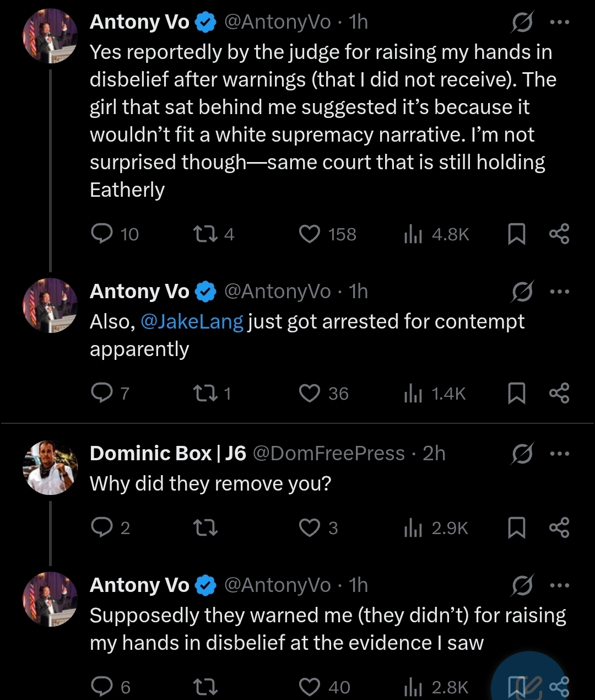Open Dominic Box profile picture

pyautogui.click(x=50, y=467)
